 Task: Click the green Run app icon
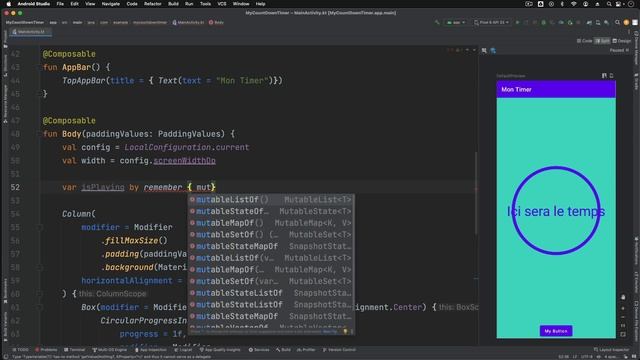click(x=518, y=22)
